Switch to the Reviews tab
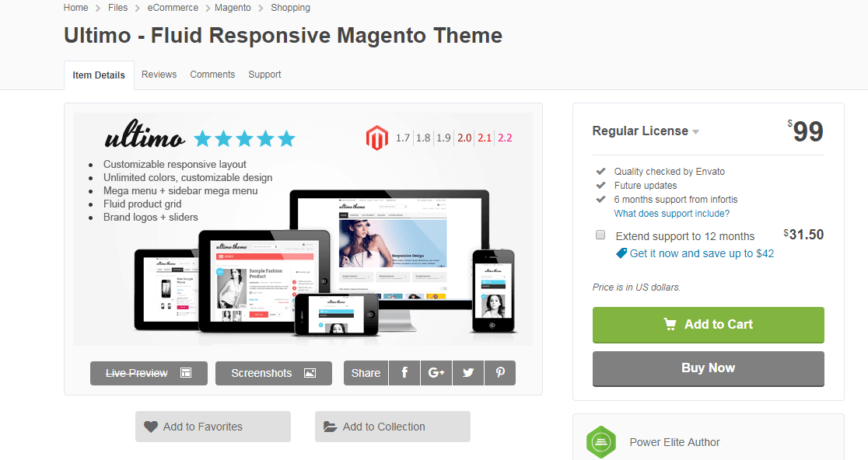 159,75
